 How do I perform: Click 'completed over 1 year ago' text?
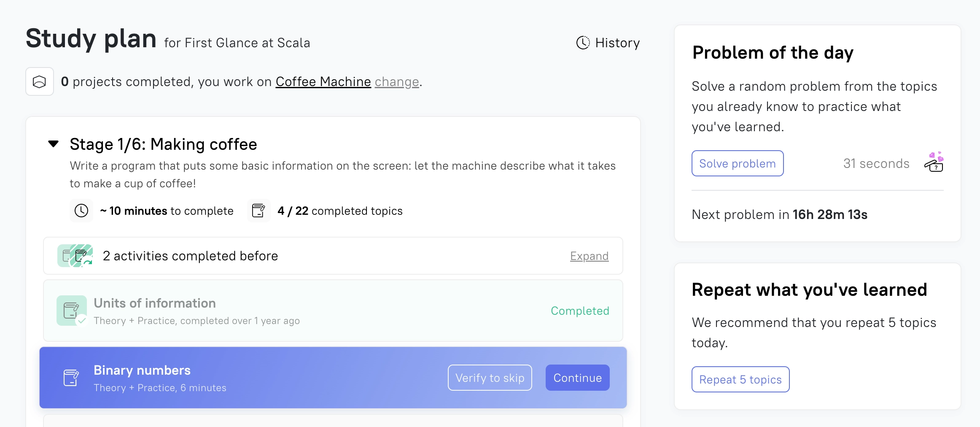pyautogui.click(x=240, y=321)
